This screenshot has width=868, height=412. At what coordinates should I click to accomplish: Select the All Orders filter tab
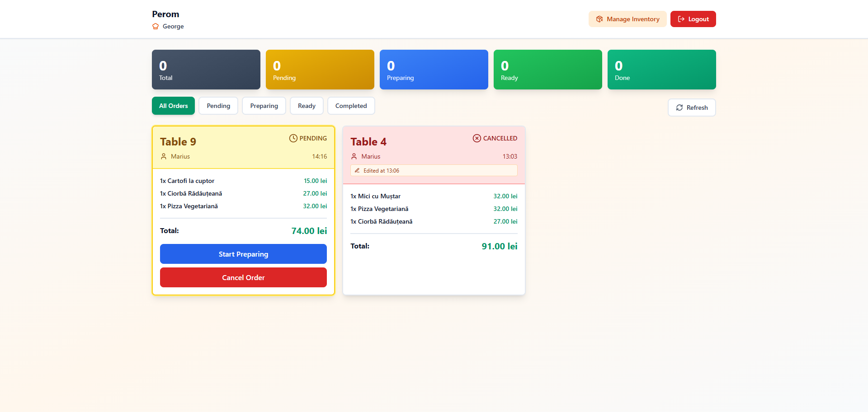click(x=173, y=106)
